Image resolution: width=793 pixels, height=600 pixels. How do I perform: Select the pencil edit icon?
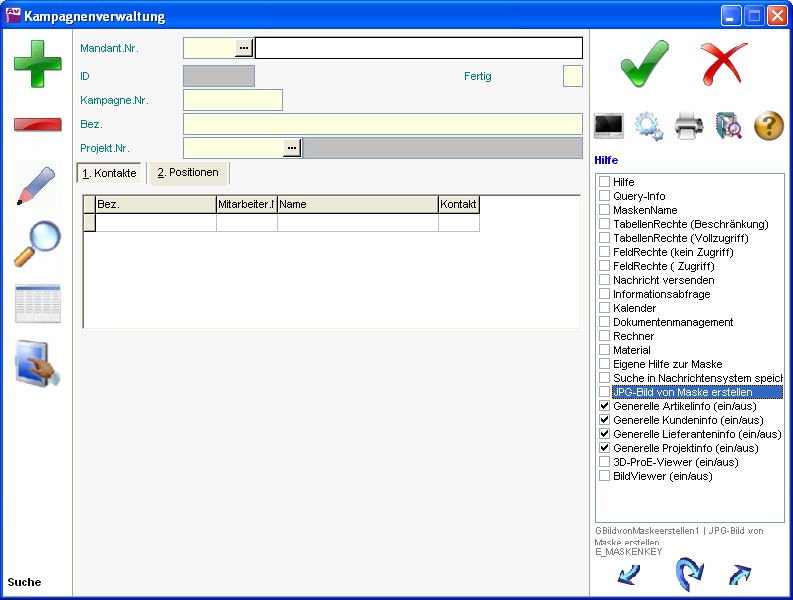click(x=37, y=186)
